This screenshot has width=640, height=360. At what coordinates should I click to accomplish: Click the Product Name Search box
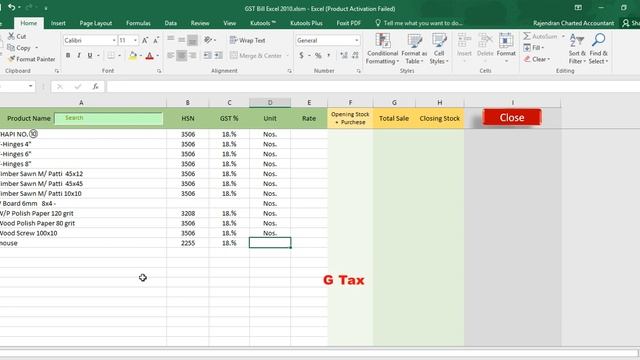click(x=109, y=118)
